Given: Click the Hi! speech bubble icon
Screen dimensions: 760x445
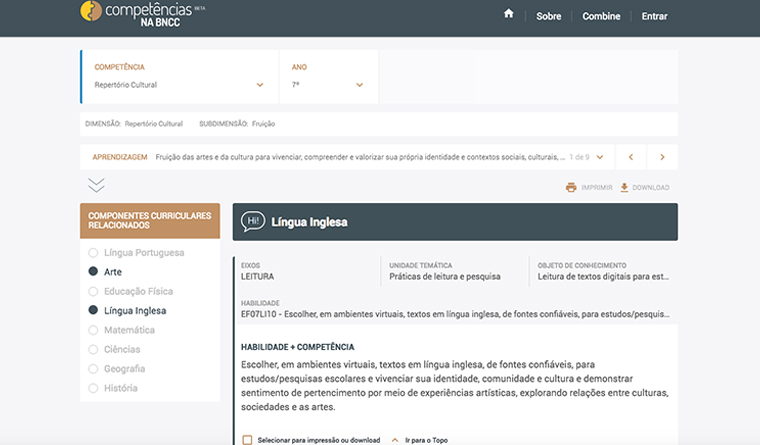Looking at the screenshot, I should (x=253, y=222).
